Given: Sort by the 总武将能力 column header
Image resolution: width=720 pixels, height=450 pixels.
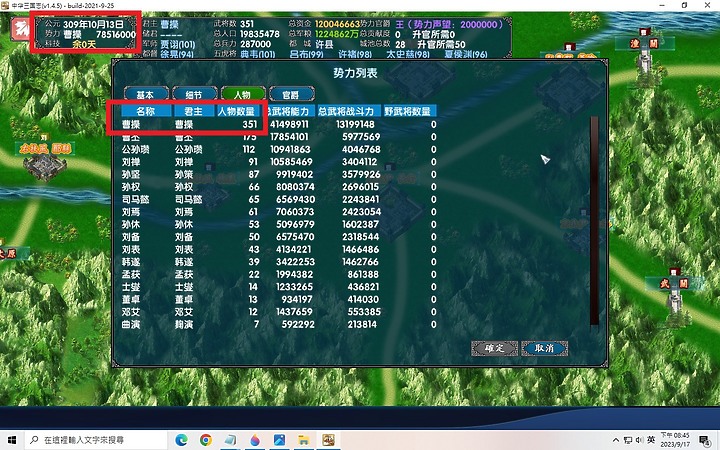Looking at the screenshot, I should pyautogui.click(x=289, y=111).
